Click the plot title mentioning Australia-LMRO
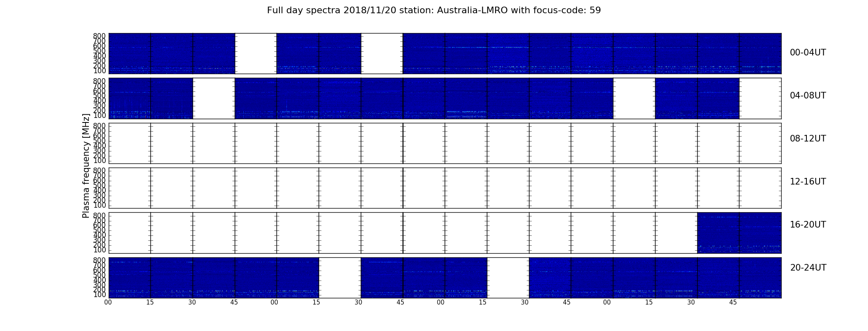868x331 pixels. [434, 10]
